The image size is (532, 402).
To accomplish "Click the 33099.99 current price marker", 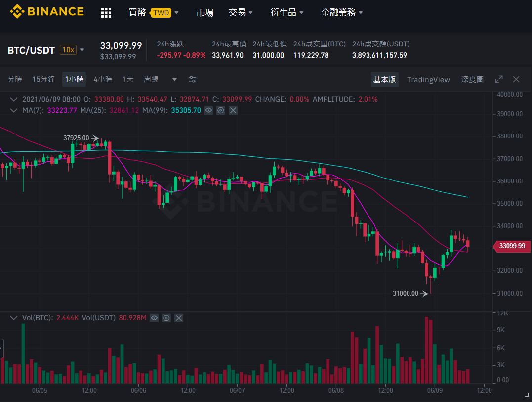I will point(511,246).
